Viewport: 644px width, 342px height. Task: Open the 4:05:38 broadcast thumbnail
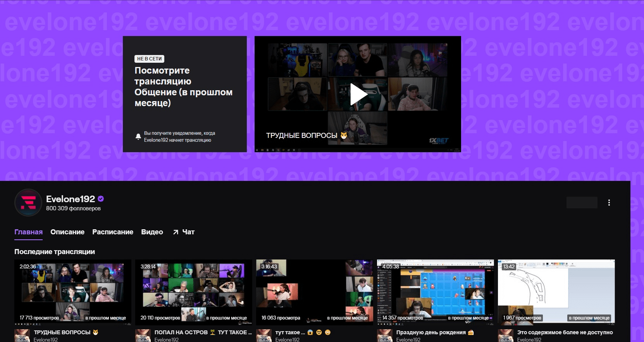[436, 292]
